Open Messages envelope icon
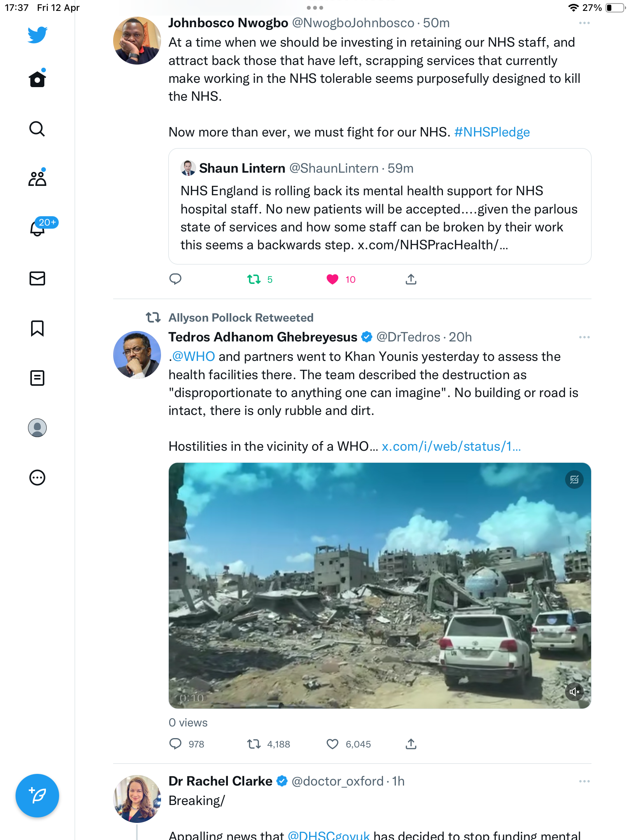630x840 pixels. (37, 278)
